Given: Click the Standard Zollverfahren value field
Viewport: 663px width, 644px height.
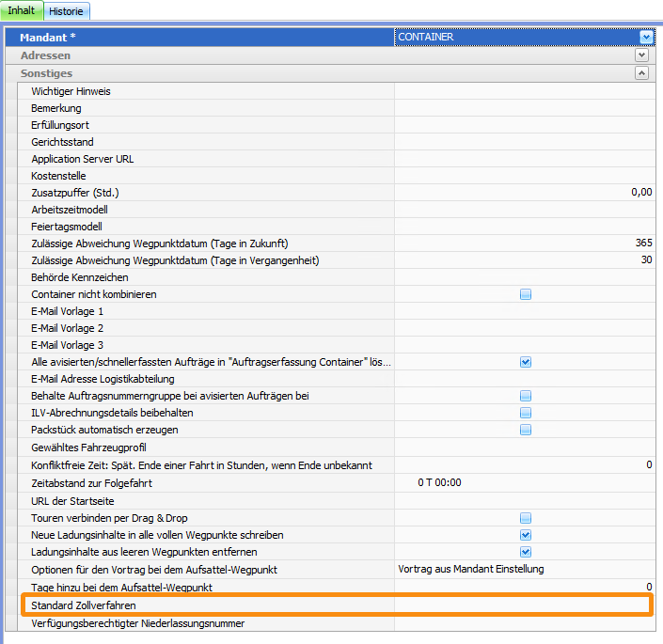Looking at the screenshot, I should point(523,605).
